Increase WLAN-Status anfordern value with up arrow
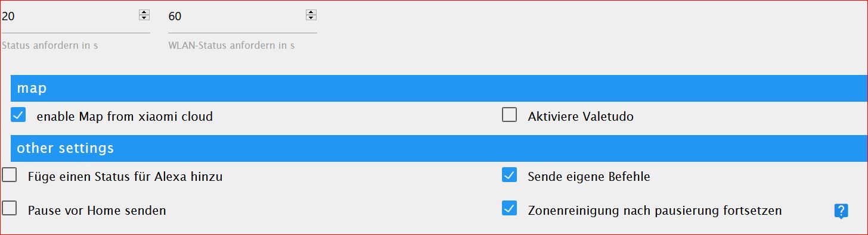The image size is (868, 235). point(311,12)
